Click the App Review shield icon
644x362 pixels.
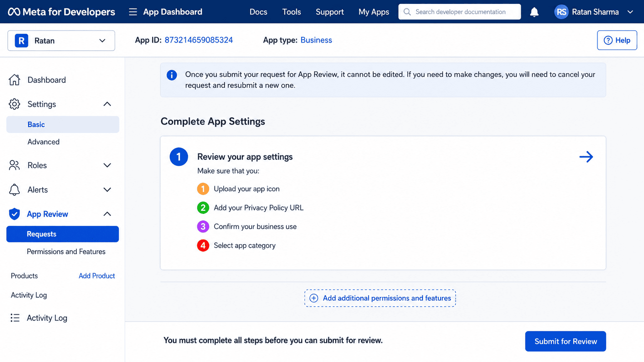(14, 214)
